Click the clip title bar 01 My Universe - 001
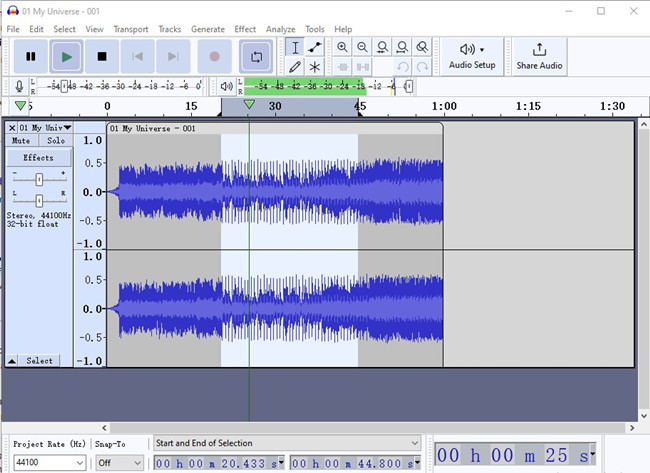Screen dimensions: 650x473 275,129
